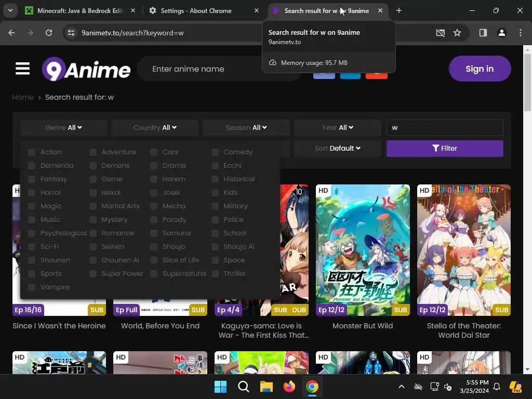Bookmark this page with the star icon
Screen dimensions: 532x399
457,33
